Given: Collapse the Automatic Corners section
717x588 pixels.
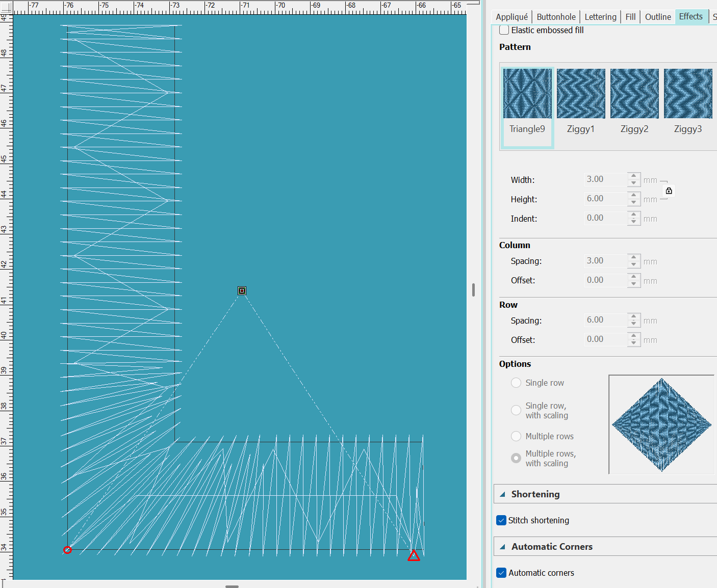Looking at the screenshot, I should pyautogui.click(x=503, y=547).
